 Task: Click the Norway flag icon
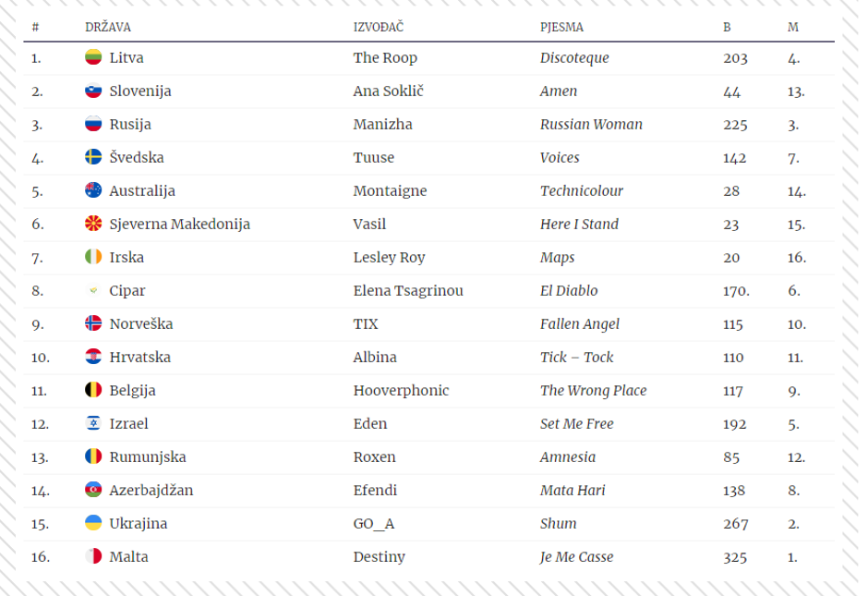point(93,323)
